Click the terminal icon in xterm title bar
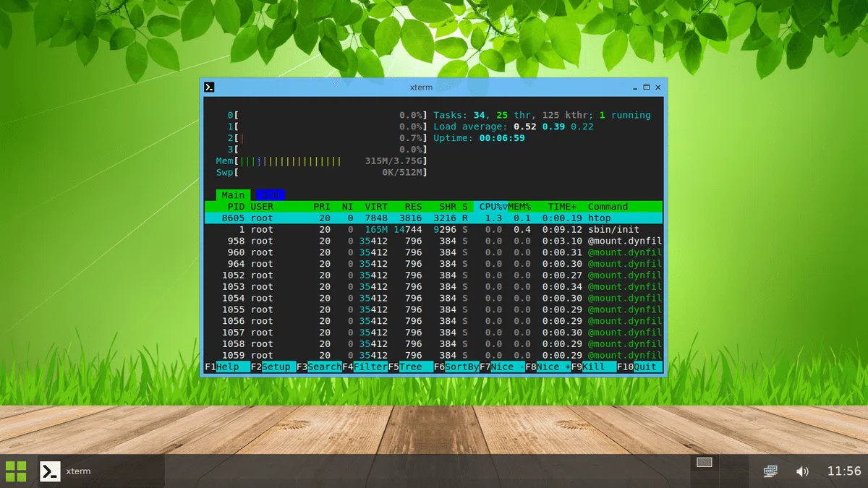This screenshot has height=488, width=868. (209, 87)
